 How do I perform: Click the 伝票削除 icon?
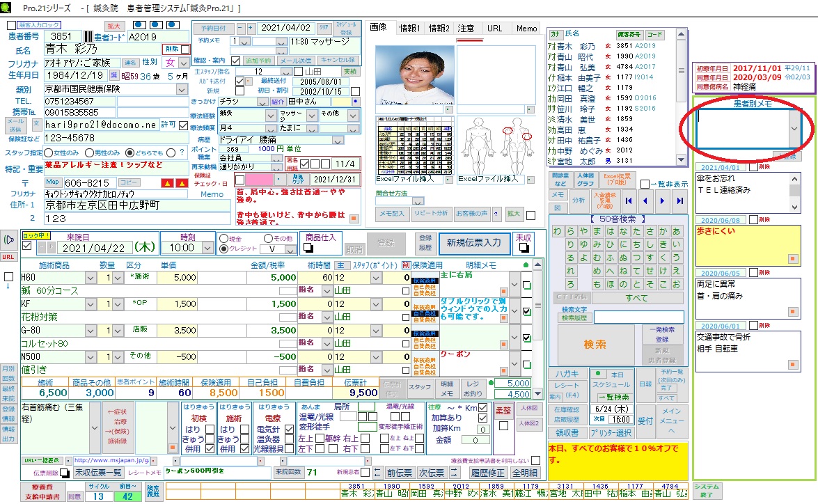(64, 473)
